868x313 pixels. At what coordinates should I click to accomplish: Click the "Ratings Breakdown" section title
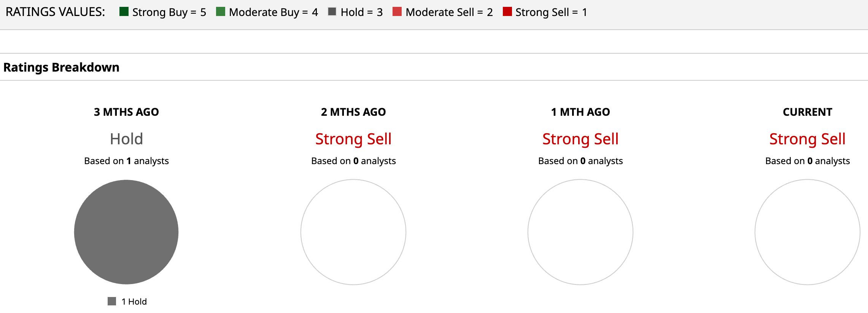[x=61, y=67]
